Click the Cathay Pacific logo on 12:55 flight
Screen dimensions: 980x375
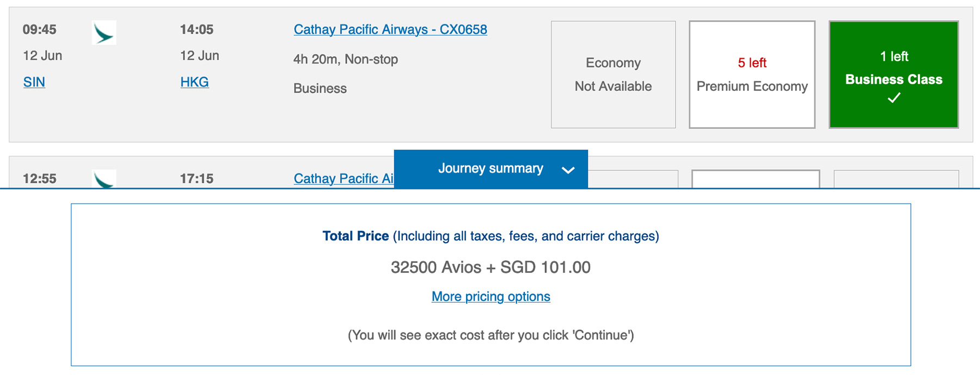pyautogui.click(x=103, y=179)
